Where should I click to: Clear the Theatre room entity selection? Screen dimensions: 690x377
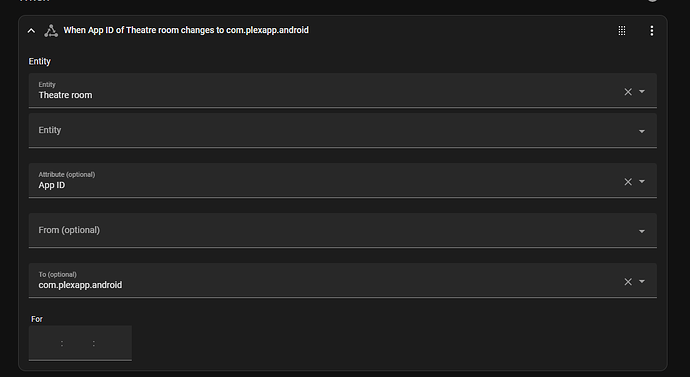[x=628, y=92]
